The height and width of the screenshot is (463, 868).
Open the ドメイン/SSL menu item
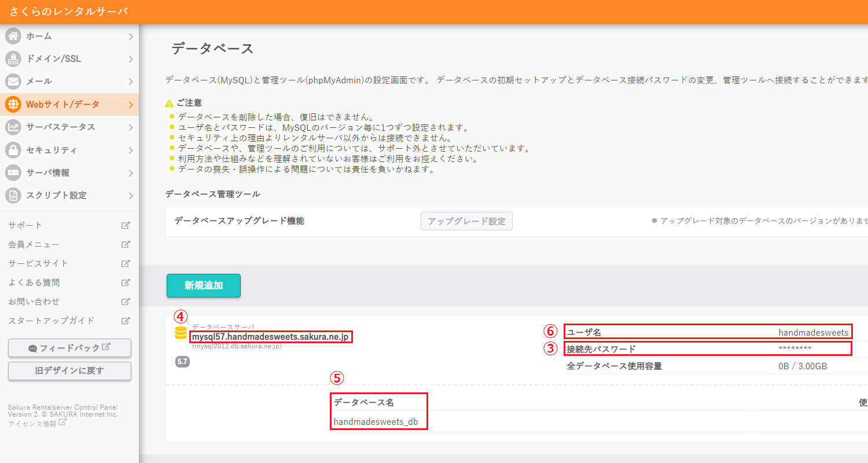(x=69, y=58)
